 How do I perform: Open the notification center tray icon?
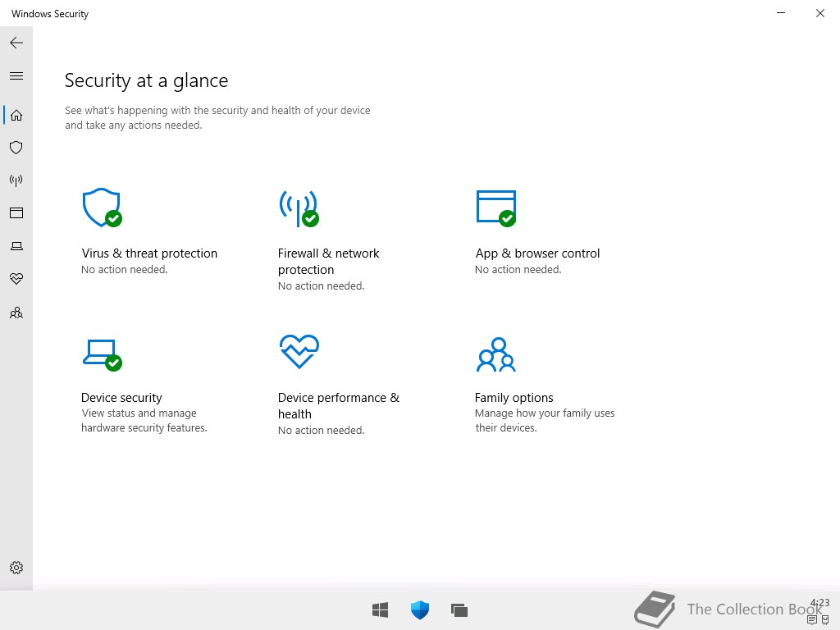(812, 620)
